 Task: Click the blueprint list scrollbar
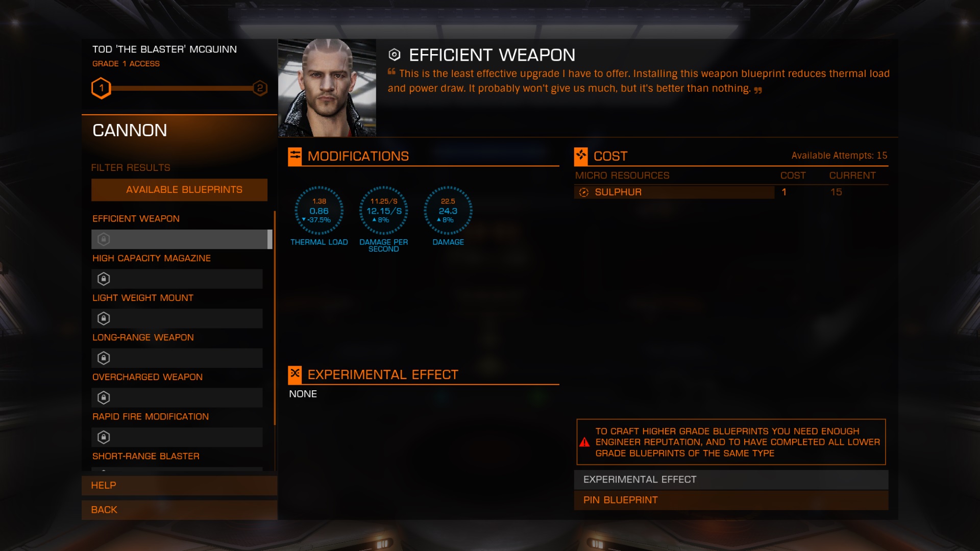tap(275, 318)
